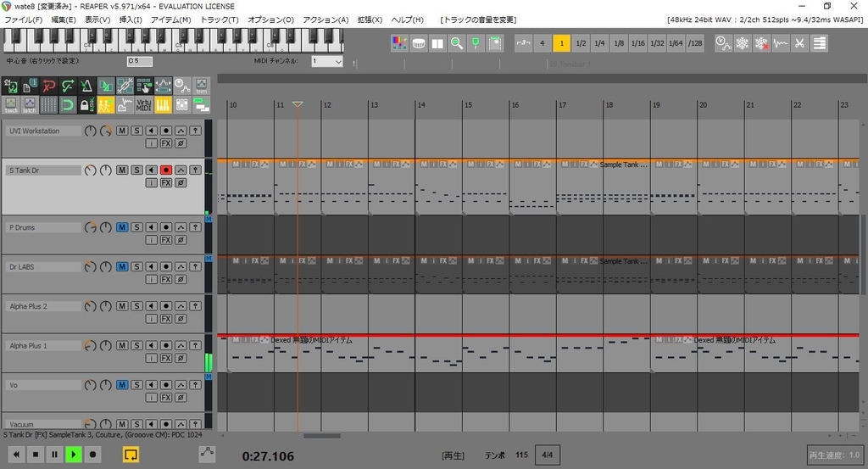
Task: Click the unfreeze snowflake with red X icon
Action: 762,43
